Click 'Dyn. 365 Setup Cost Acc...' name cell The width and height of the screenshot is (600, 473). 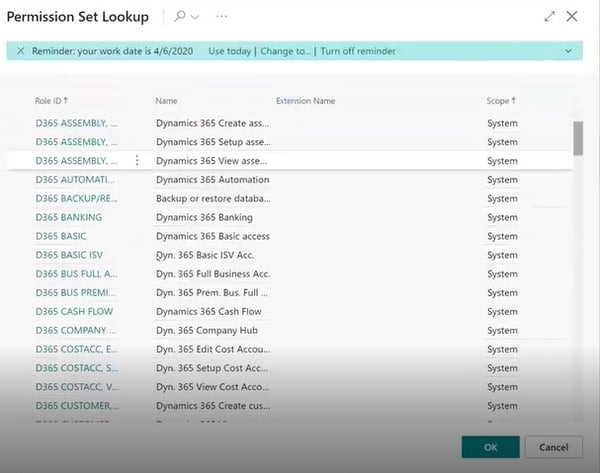[212, 368]
